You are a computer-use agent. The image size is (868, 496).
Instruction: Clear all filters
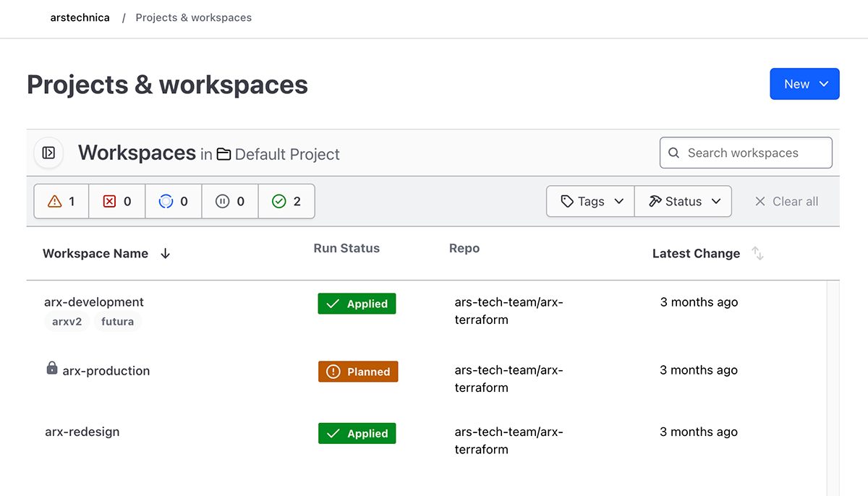(x=786, y=202)
